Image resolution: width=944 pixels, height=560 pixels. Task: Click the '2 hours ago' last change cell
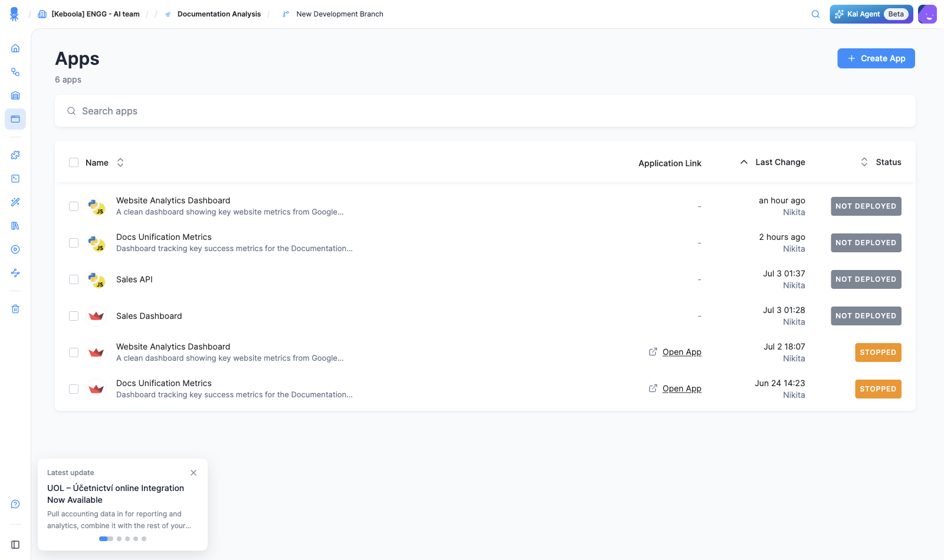(x=782, y=237)
